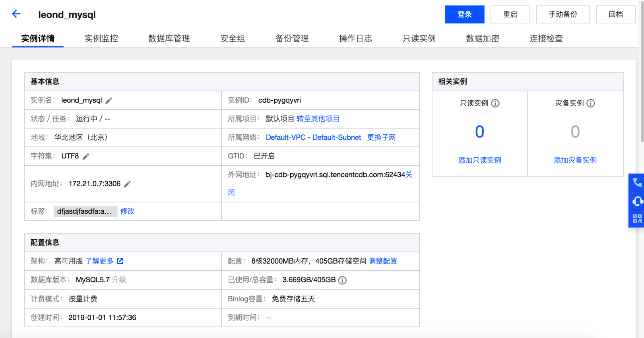The height and width of the screenshot is (338, 644).
Task: Open phone support icon on right sidebar
Action: click(637, 182)
